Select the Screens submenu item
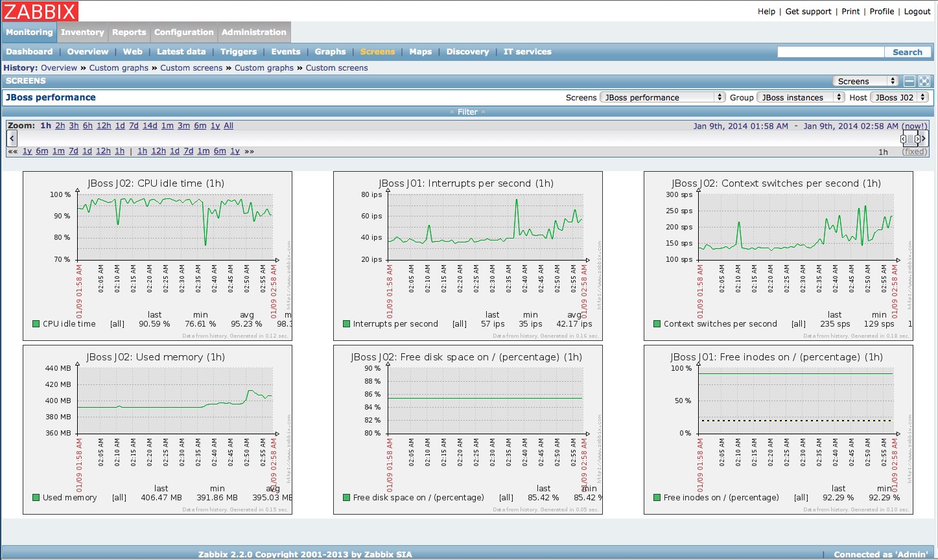The height and width of the screenshot is (560, 938). tap(377, 52)
